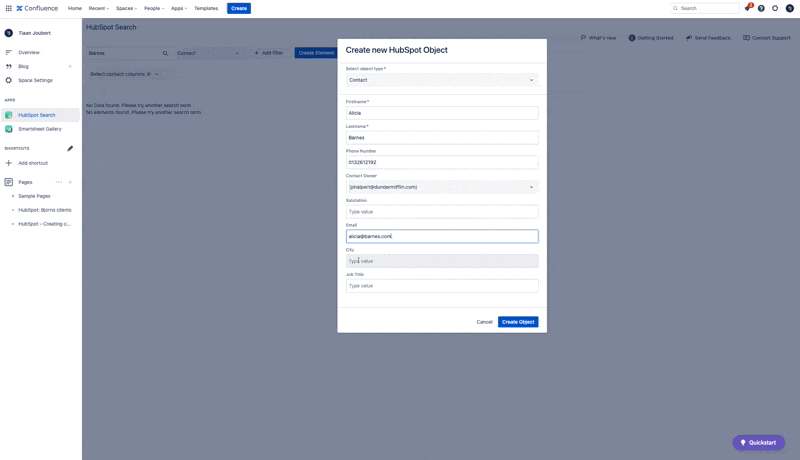
Task: Click the Phone Number input field
Action: coord(442,162)
